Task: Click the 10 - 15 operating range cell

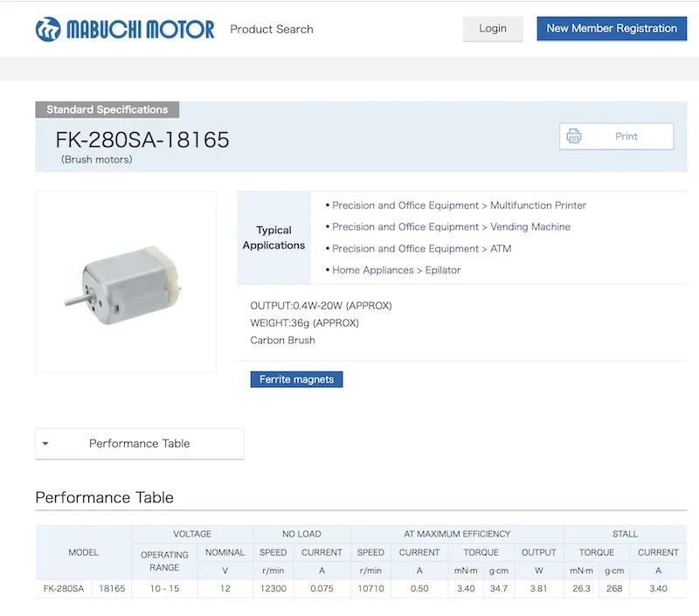Action: click(x=164, y=588)
